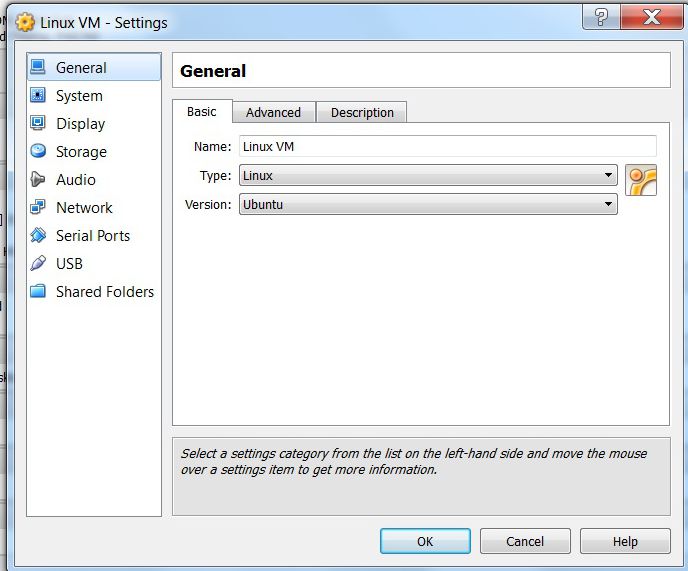Click the Help button

click(x=625, y=541)
